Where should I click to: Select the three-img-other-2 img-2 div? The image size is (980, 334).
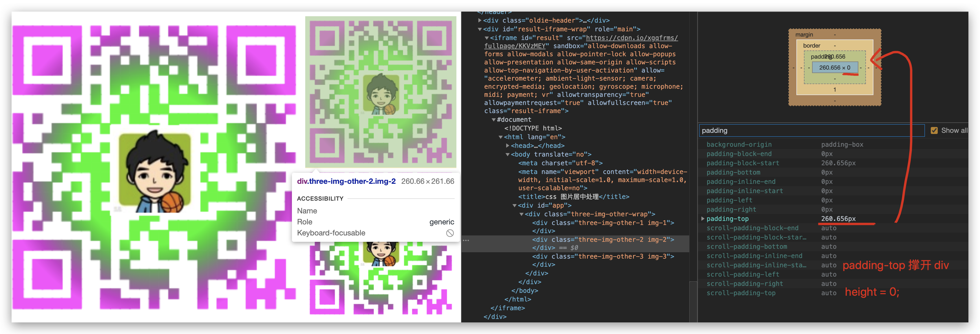point(603,239)
